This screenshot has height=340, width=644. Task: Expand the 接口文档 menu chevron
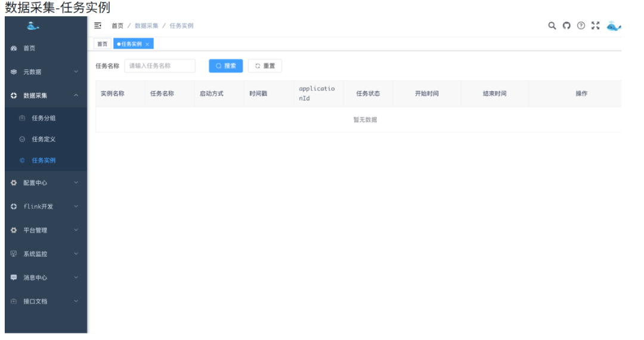click(x=76, y=301)
